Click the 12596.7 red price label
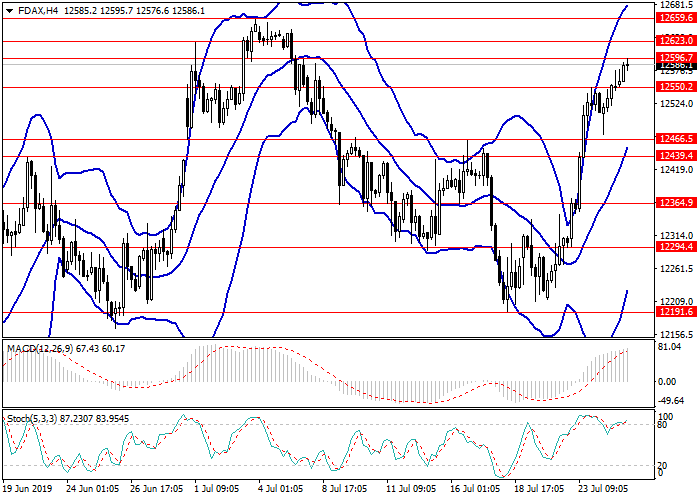Image resolution: width=700 pixels, height=500 pixels. 676,58
